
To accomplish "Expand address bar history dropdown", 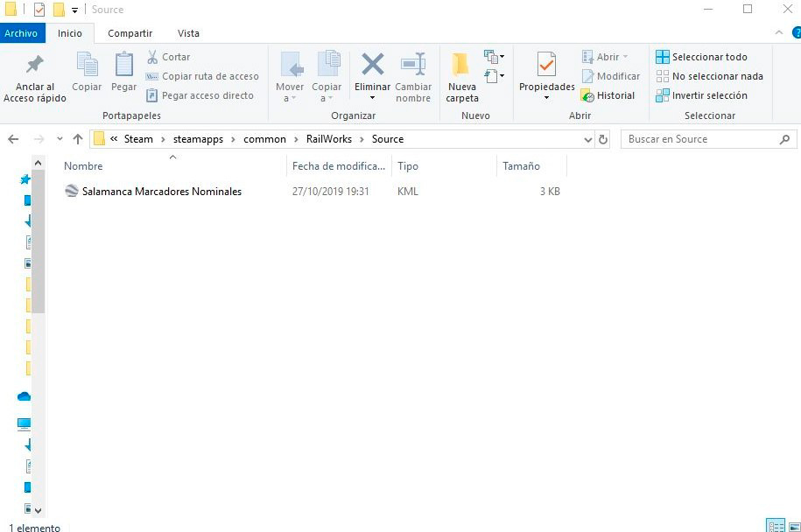I will click(x=588, y=139).
